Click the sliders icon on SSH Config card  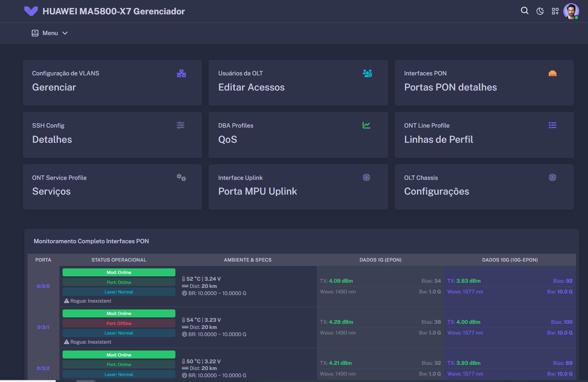[181, 125]
